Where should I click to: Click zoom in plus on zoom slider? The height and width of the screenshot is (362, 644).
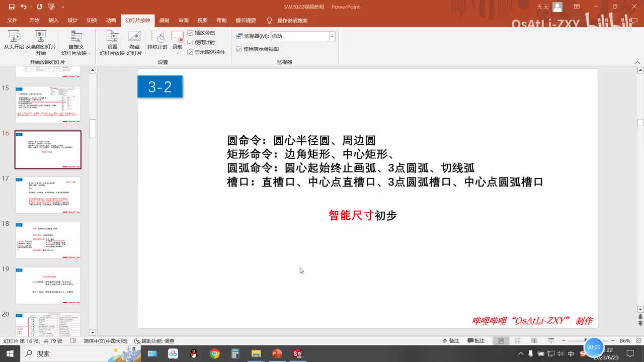click(612, 341)
